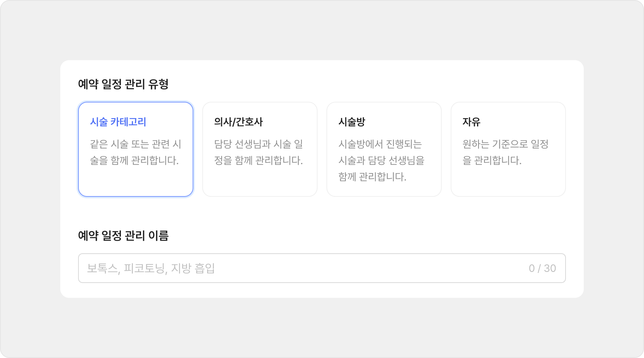Choose the 의사/간호사 management type card

coord(260,149)
